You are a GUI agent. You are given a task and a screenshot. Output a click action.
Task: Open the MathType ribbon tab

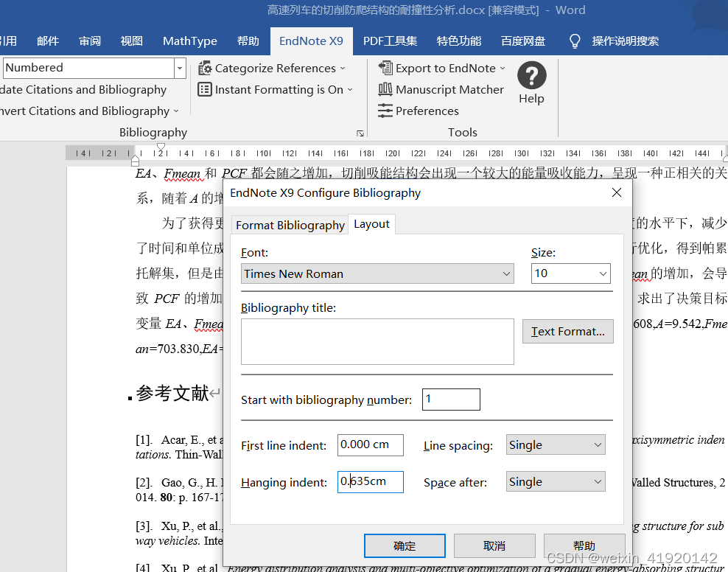(190, 41)
